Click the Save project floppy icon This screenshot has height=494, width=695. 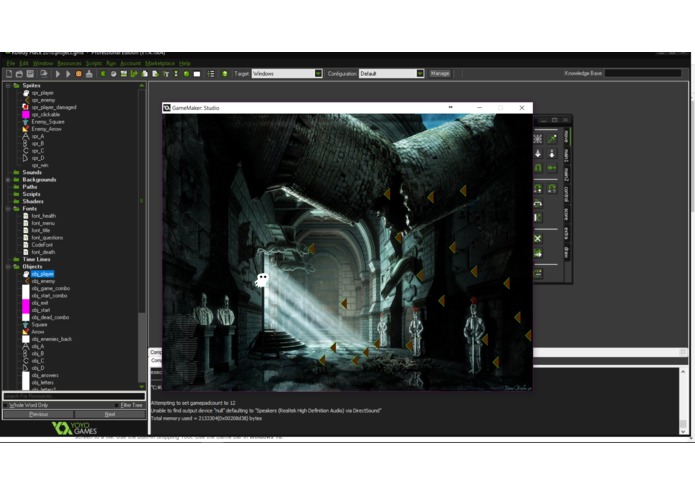[30, 74]
